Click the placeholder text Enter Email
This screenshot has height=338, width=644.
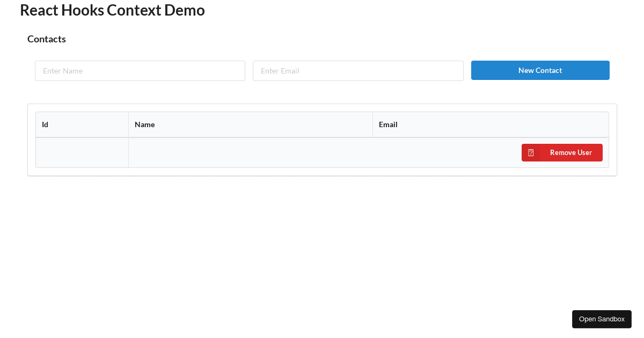coord(280,70)
